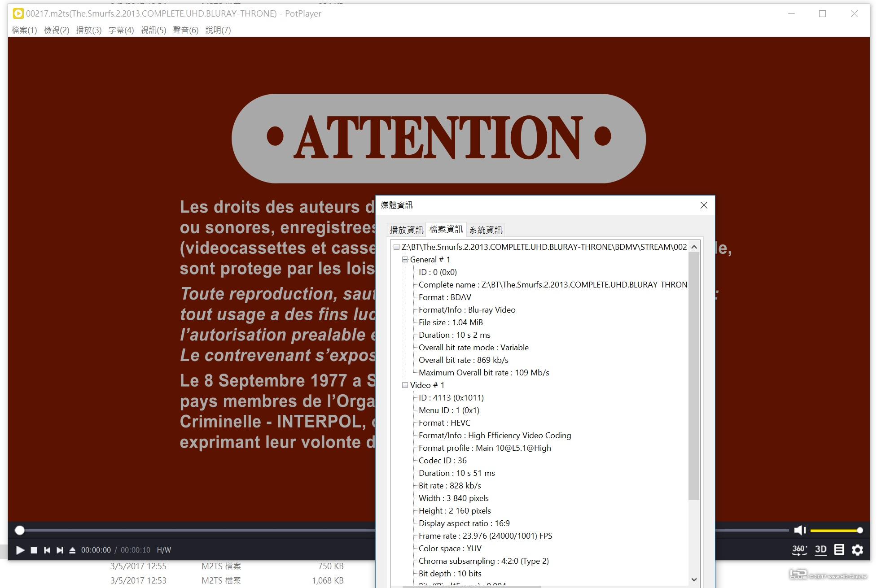Select the 'File size : 1.04 MiB' row
Viewport: 877px width, 588px height.
pos(451,322)
